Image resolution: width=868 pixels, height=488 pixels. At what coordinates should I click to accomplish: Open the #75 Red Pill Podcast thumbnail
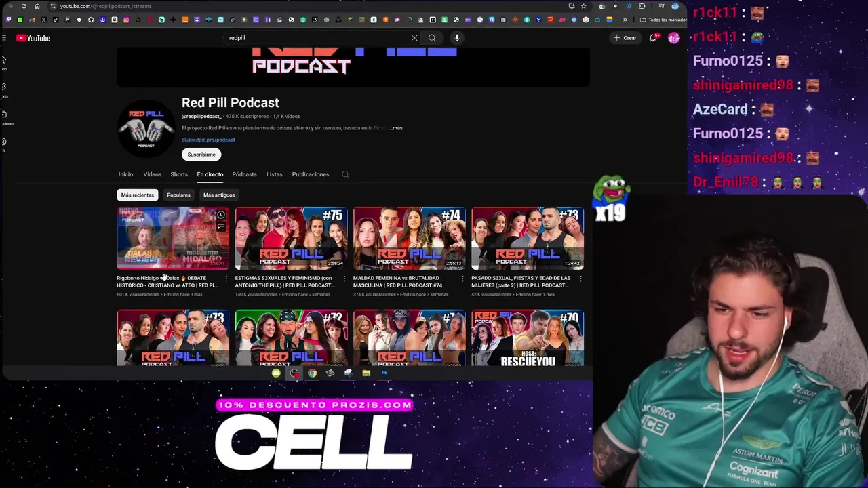coord(291,238)
